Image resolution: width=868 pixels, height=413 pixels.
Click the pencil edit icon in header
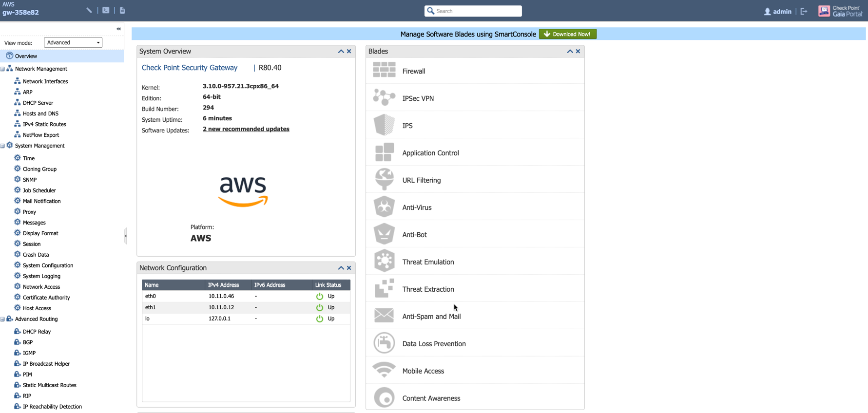coord(89,10)
